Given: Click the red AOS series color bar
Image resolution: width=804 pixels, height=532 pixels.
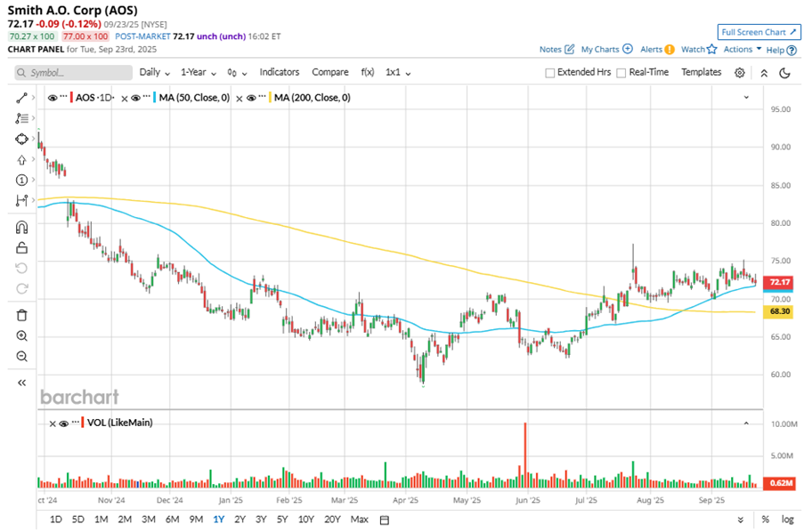Looking at the screenshot, I should pos(72,98).
